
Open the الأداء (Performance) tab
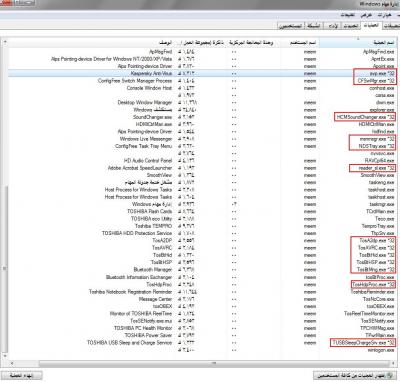click(333, 26)
